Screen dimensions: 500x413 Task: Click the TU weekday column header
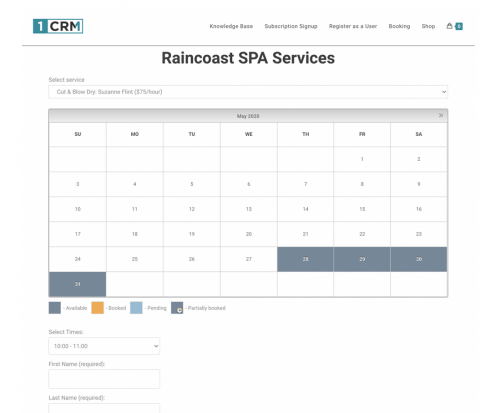coord(192,134)
